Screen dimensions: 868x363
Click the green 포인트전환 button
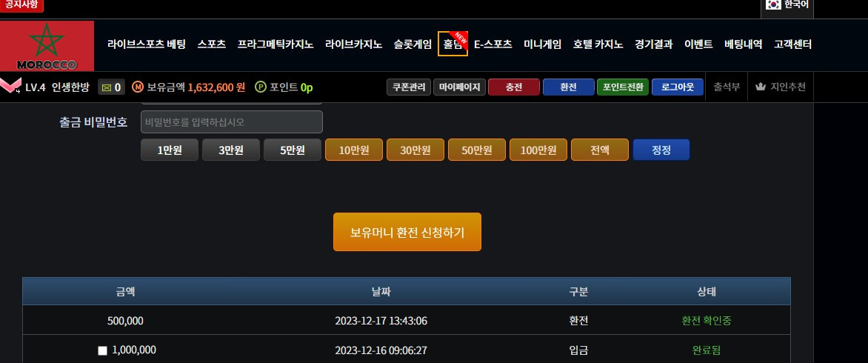[622, 87]
